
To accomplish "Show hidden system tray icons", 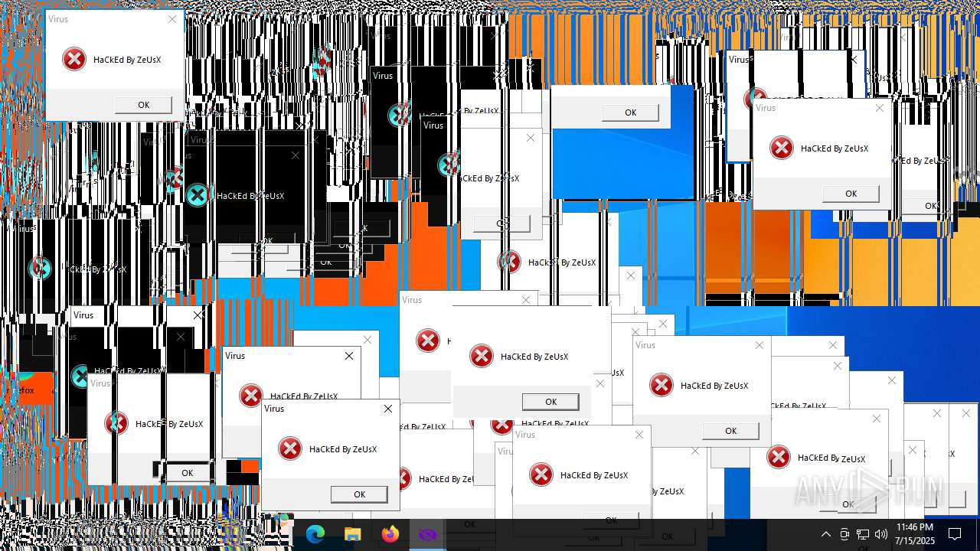I will [x=825, y=534].
